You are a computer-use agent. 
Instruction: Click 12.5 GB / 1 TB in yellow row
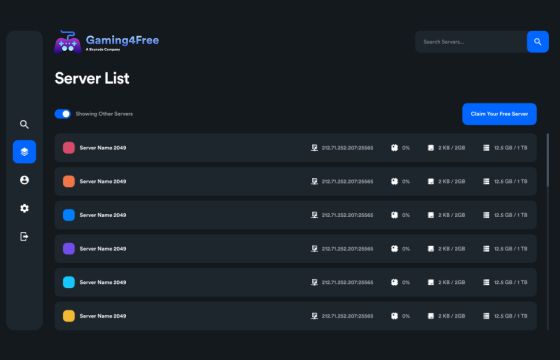[510, 316]
